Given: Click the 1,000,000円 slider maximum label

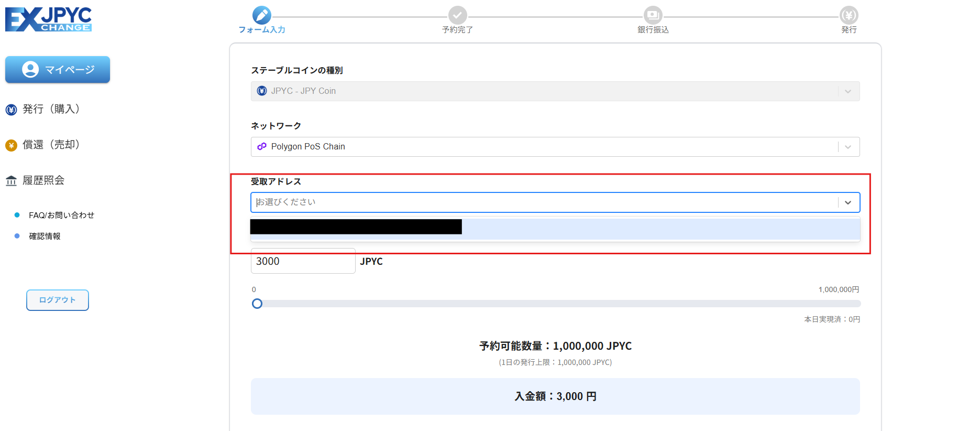Looking at the screenshot, I should click(839, 289).
